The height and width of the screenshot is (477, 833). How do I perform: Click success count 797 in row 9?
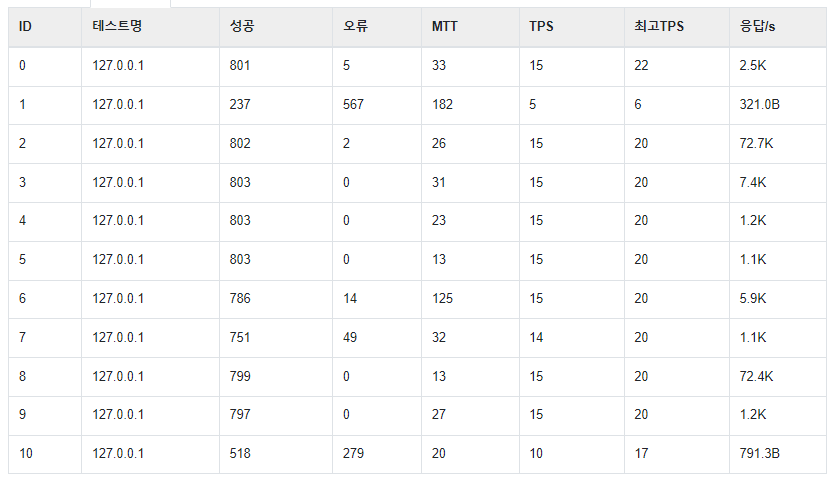click(240, 414)
